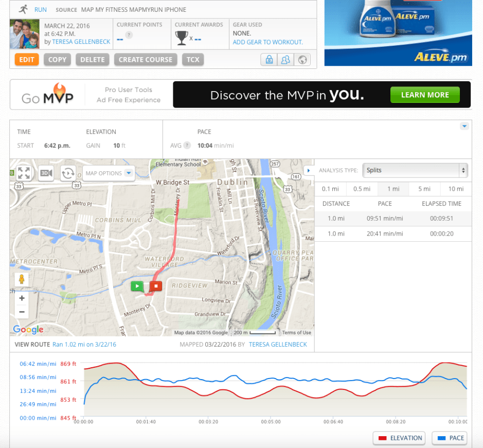Click the Street View pegman icon

[x=22, y=279]
